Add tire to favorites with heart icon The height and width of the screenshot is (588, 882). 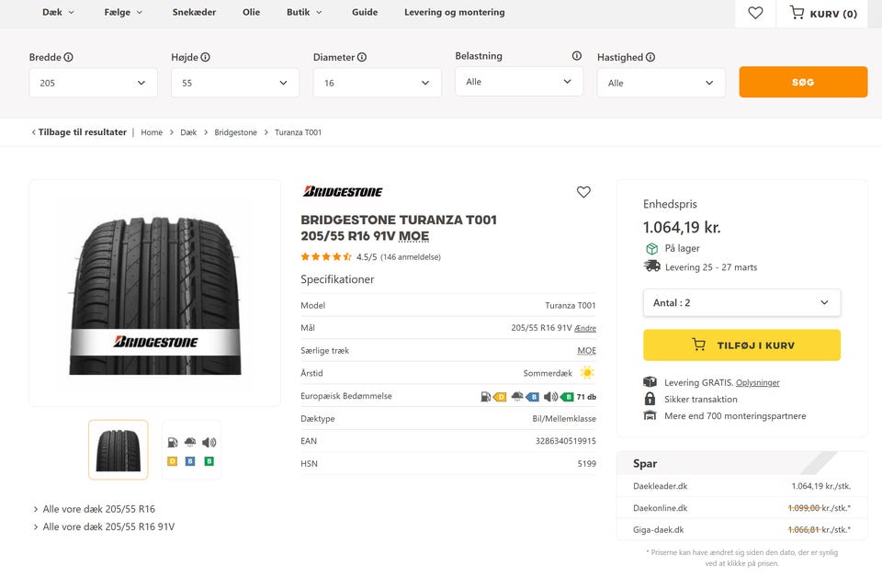[583, 192]
